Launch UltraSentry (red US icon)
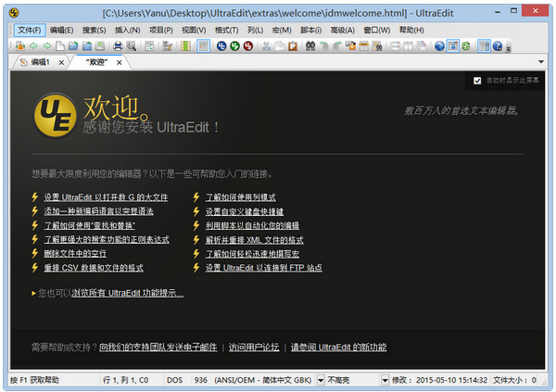This screenshot has height=392, width=556. point(248,45)
